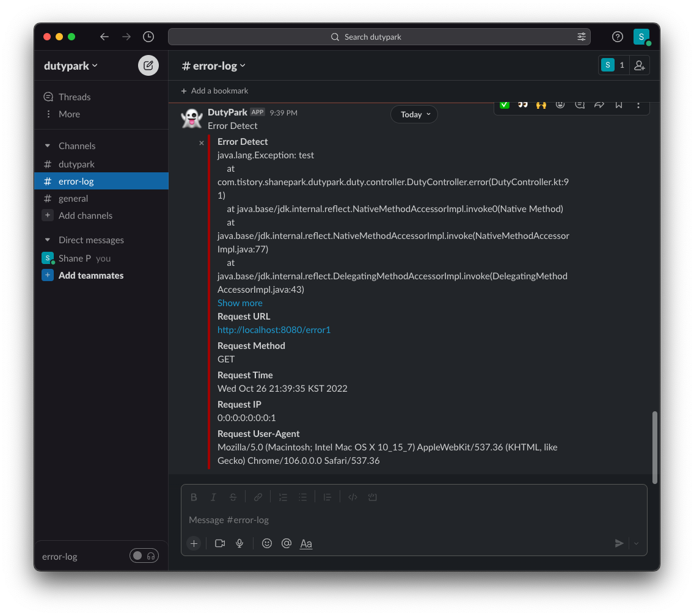The width and height of the screenshot is (694, 616).
Task: Click DutyPark ghost avatar
Action: pyautogui.click(x=192, y=118)
